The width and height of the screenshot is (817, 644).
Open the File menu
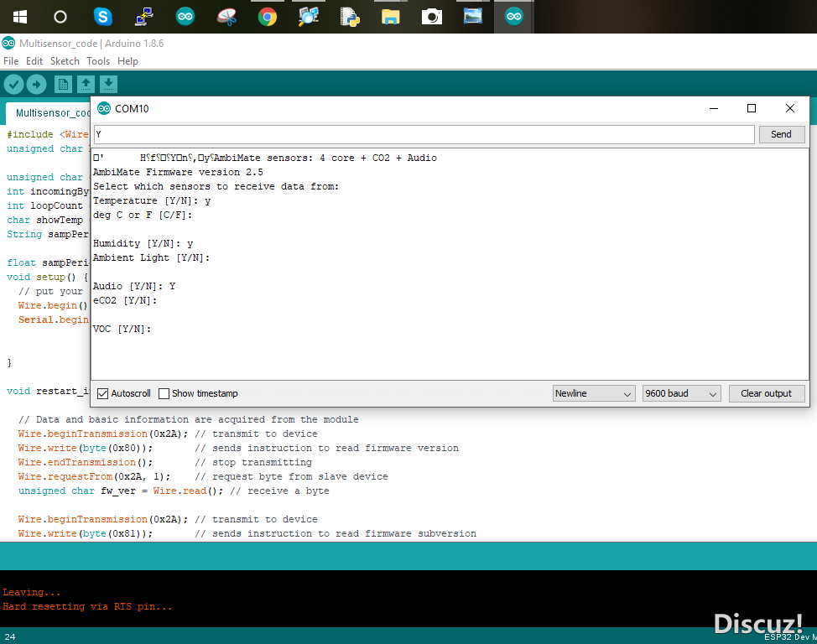(11, 61)
